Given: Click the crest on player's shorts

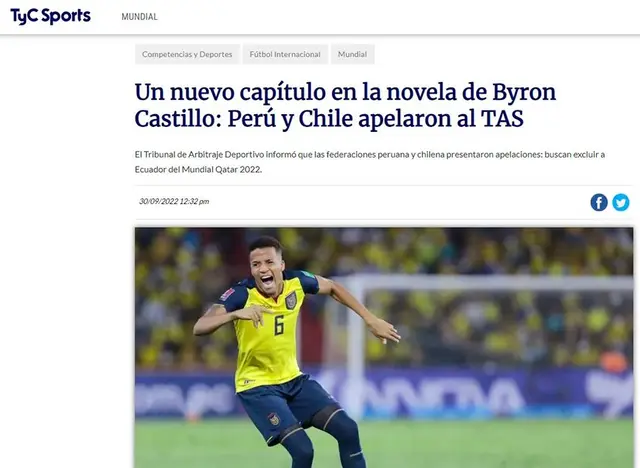Looking at the screenshot, I should (273, 419).
